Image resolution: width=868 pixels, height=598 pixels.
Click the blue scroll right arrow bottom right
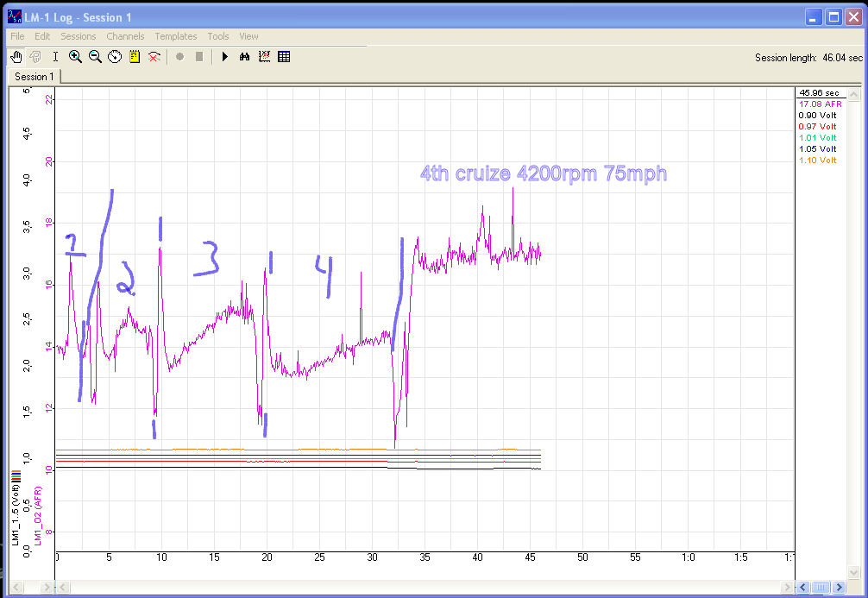pos(840,587)
